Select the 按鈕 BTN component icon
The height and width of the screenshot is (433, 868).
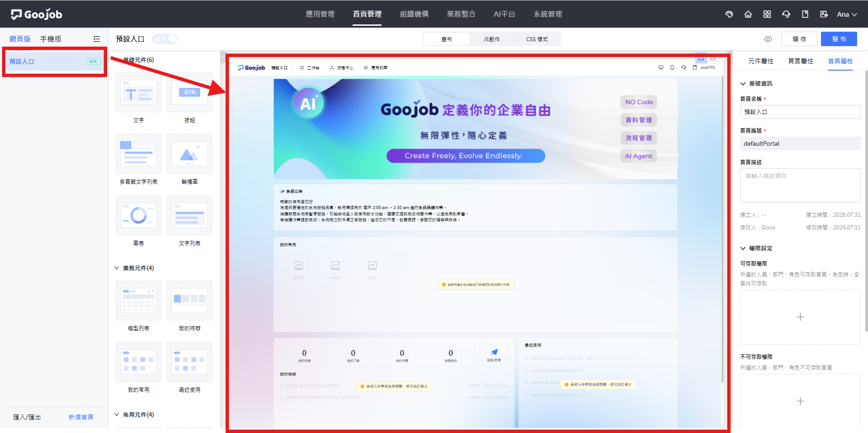pos(189,93)
